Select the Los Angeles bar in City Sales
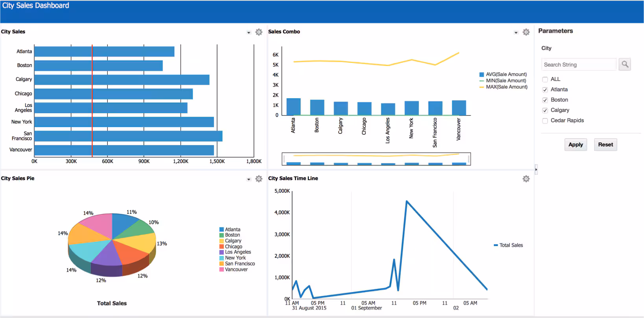The width and height of the screenshot is (644, 318). click(x=111, y=108)
